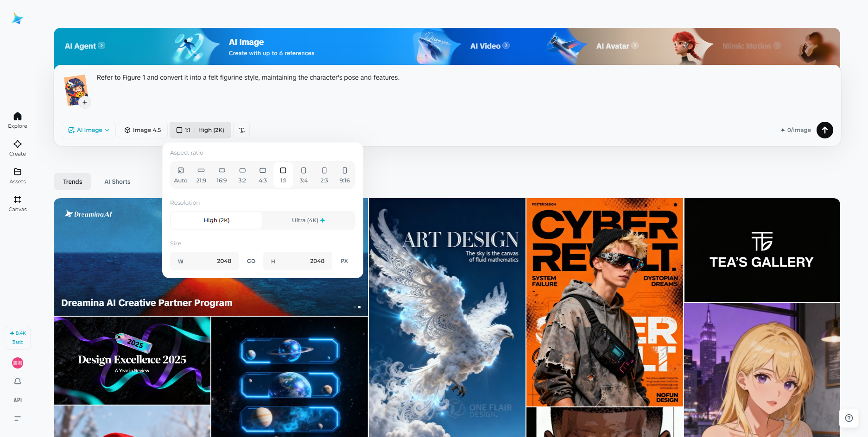Select the 1:1 aspect ratio
This screenshot has width=868, height=437.
coord(283,175)
